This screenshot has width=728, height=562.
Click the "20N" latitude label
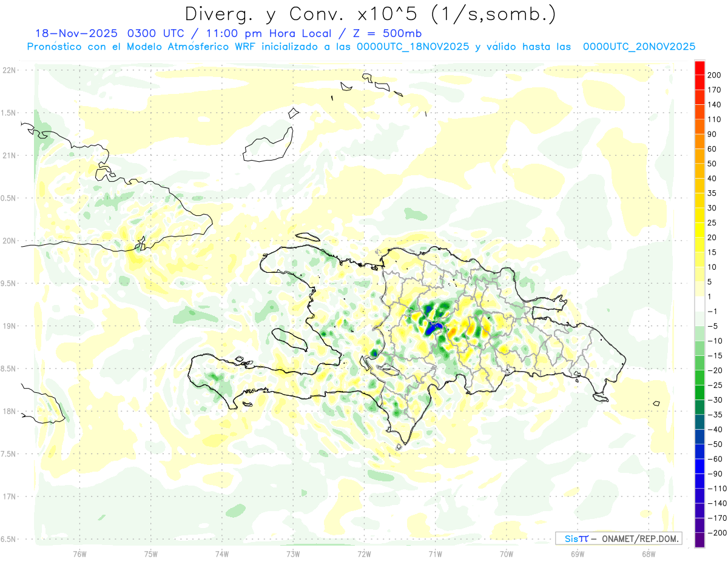[x=8, y=241]
